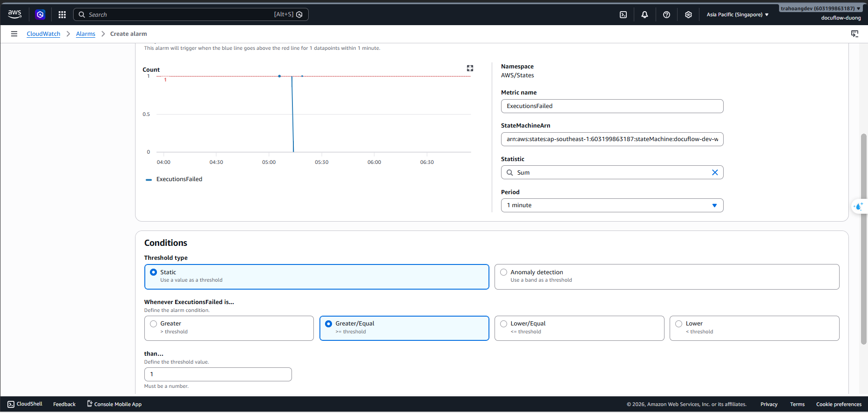The width and height of the screenshot is (868, 413).
Task: Open the Privacy link
Action: 769,404
